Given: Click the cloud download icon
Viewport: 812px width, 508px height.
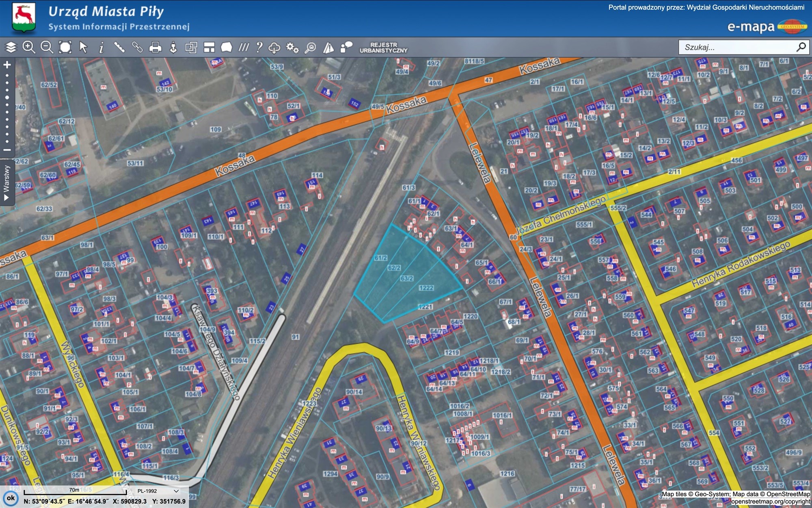Looking at the screenshot, I should [274, 48].
